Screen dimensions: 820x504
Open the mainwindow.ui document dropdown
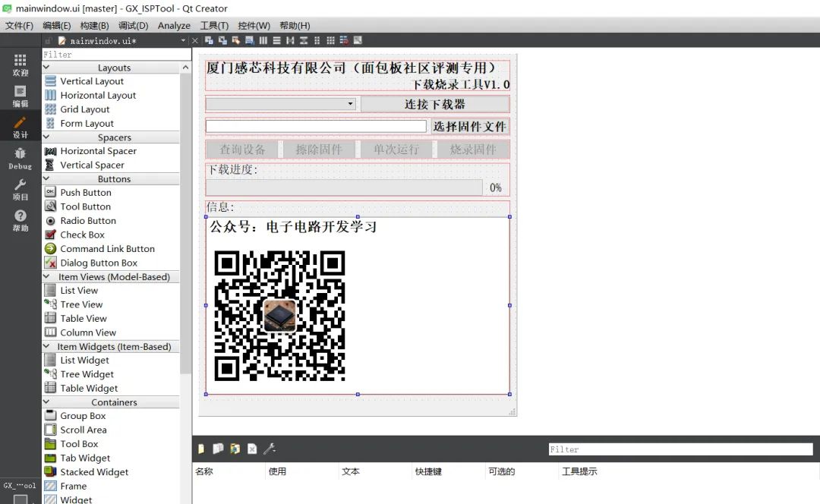183,40
